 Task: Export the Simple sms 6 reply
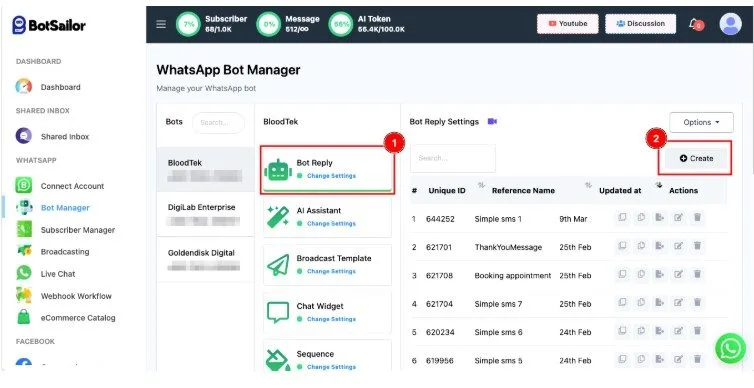pyautogui.click(x=659, y=331)
